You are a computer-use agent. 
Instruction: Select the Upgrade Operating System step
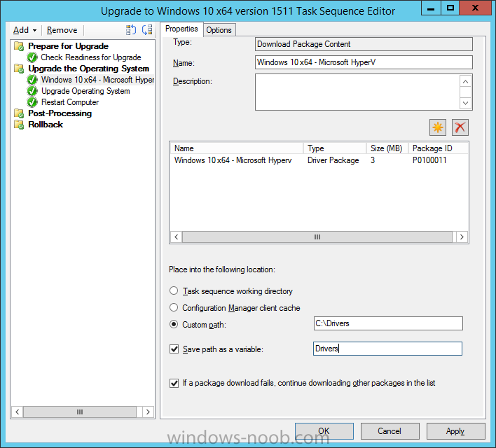85,91
